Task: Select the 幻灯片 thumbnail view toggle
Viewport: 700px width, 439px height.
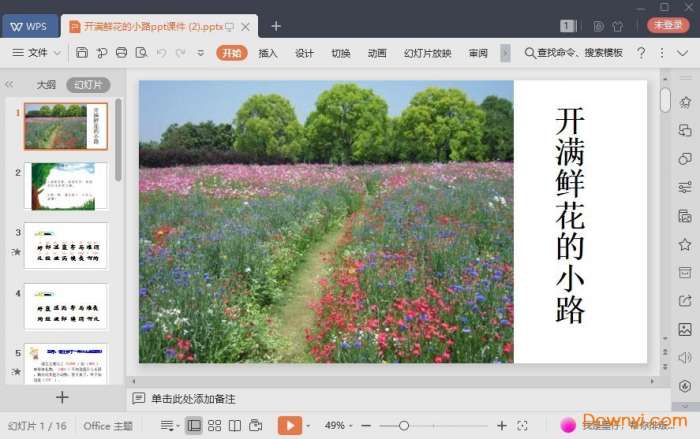Action: click(x=88, y=85)
